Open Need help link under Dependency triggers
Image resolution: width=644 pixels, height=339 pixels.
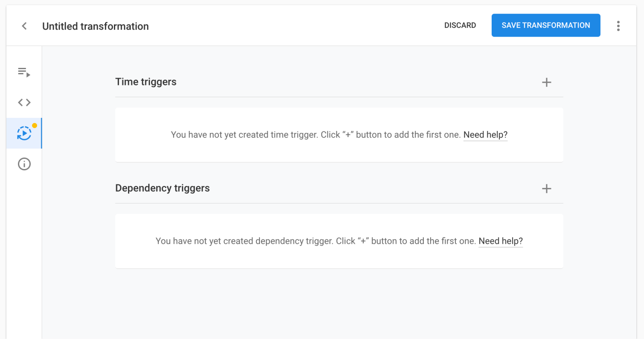(x=501, y=241)
